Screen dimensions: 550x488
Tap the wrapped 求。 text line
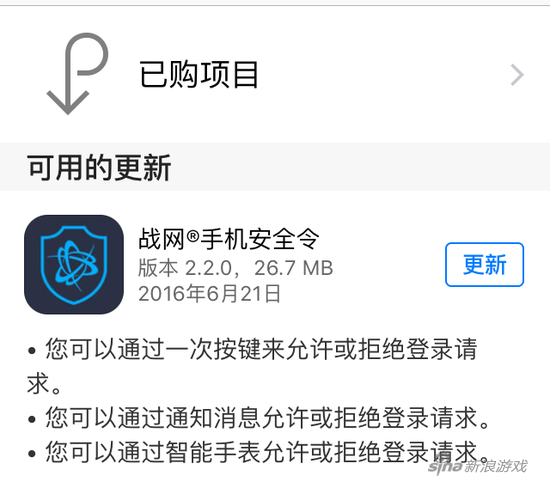click(x=45, y=383)
